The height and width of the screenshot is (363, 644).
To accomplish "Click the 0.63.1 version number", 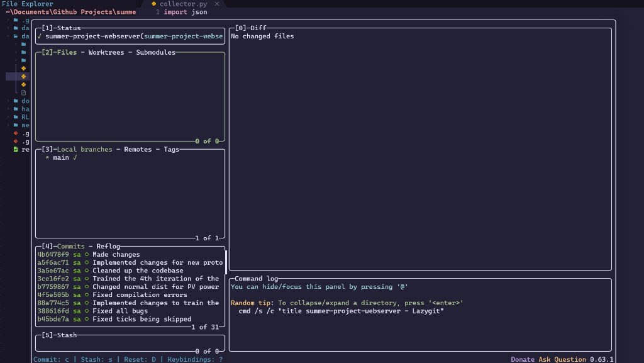I will point(602,359).
